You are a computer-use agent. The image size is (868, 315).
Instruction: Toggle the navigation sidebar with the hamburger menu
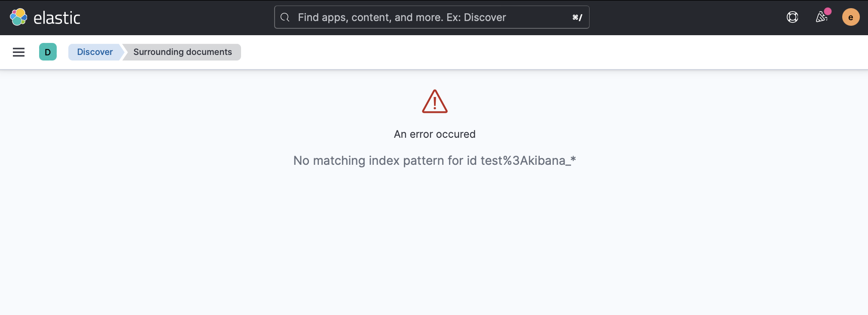click(19, 52)
